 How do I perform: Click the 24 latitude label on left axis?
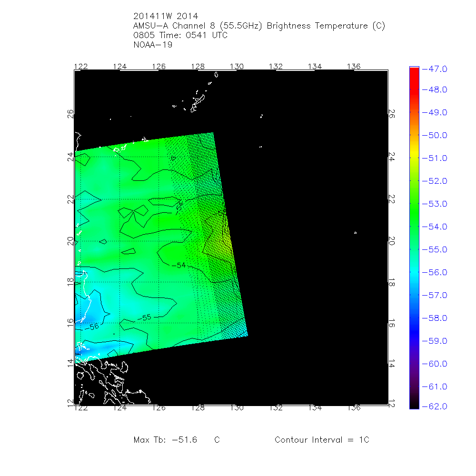tap(70, 157)
